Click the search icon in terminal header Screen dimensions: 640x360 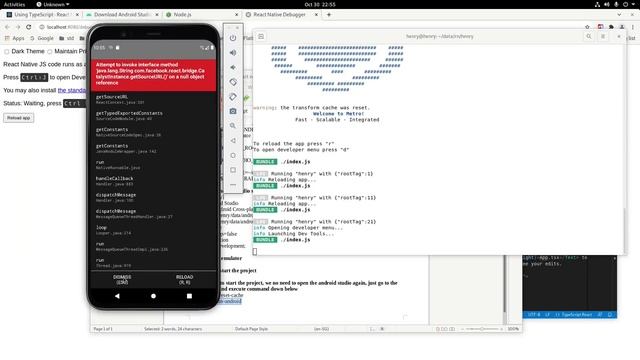(589, 36)
